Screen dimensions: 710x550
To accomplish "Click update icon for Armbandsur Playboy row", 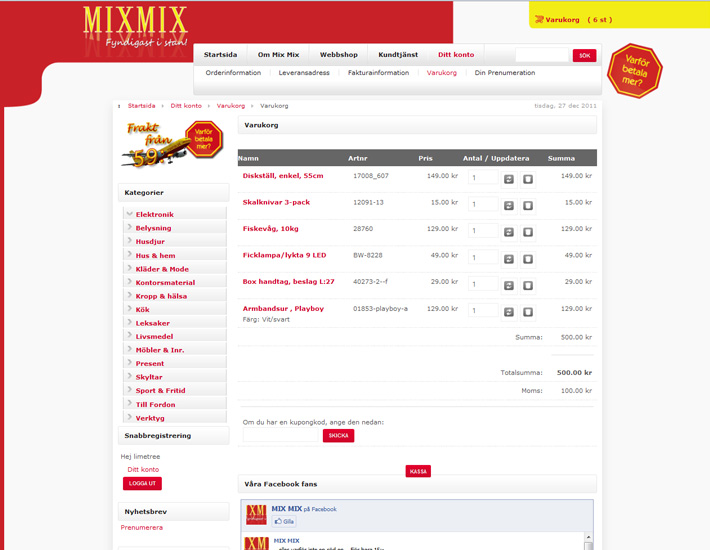I will [509, 312].
